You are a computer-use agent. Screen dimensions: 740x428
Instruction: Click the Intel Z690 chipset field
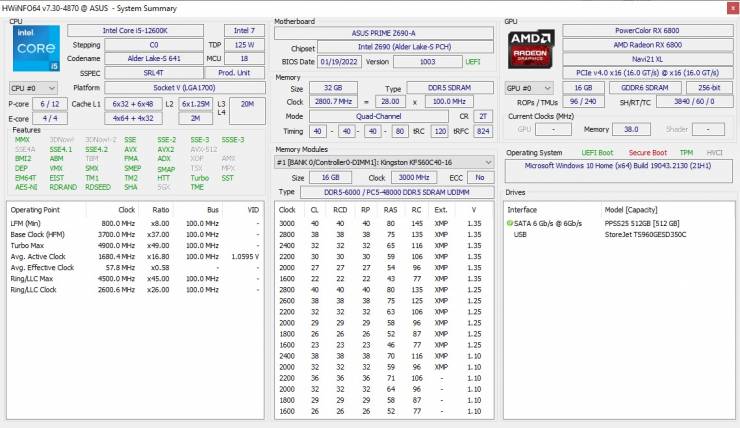(x=405, y=47)
